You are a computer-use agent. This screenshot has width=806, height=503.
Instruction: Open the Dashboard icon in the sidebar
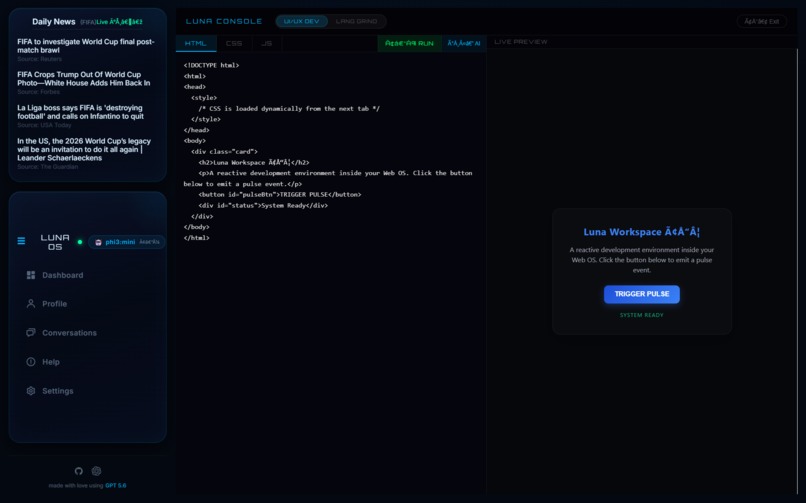(31, 275)
